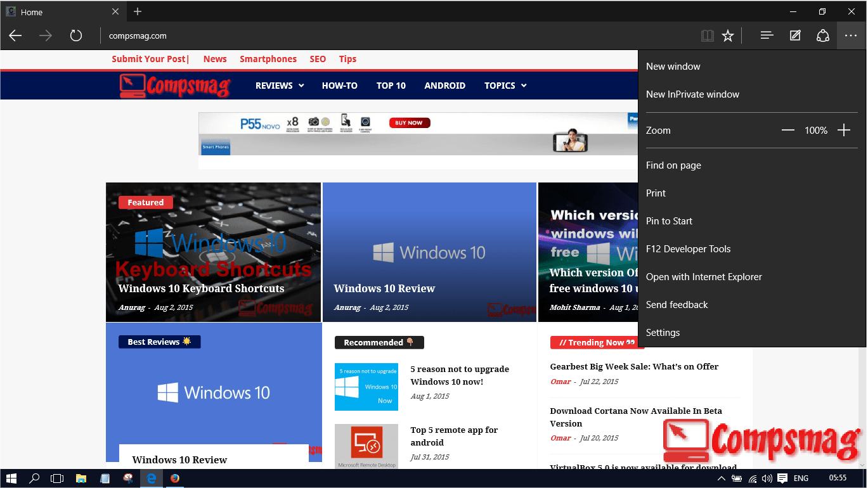Image resolution: width=868 pixels, height=488 pixels.
Task: Open Settings from the Edge menu
Action: tap(663, 332)
